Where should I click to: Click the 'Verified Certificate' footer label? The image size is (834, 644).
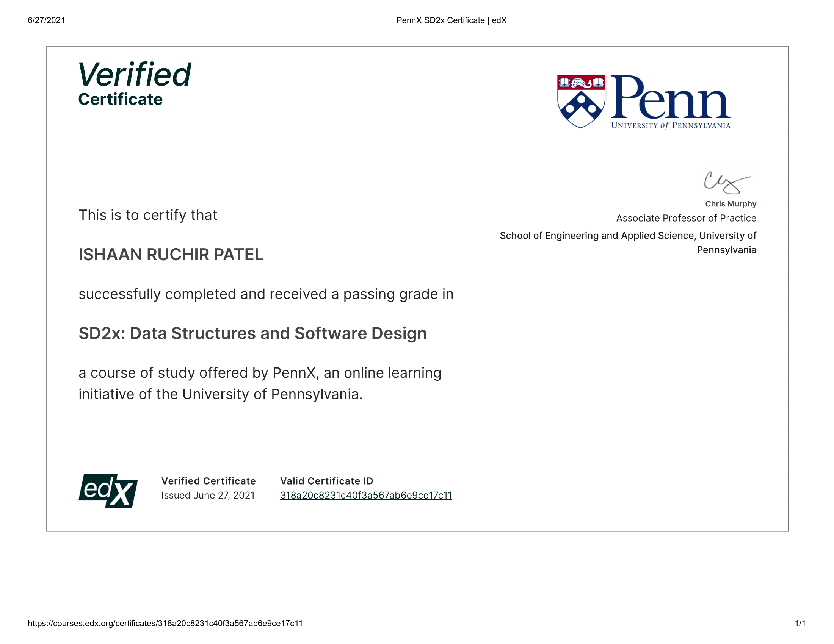pyautogui.click(x=208, y=481)
